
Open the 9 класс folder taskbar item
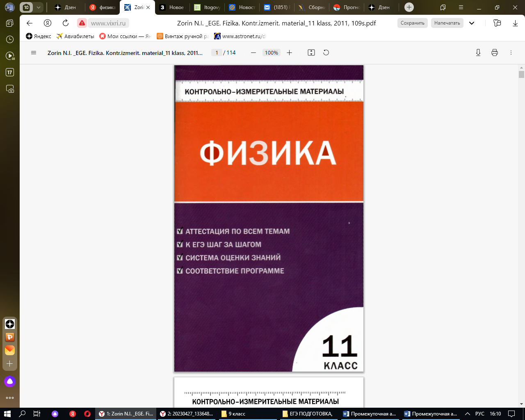(248, 414)
